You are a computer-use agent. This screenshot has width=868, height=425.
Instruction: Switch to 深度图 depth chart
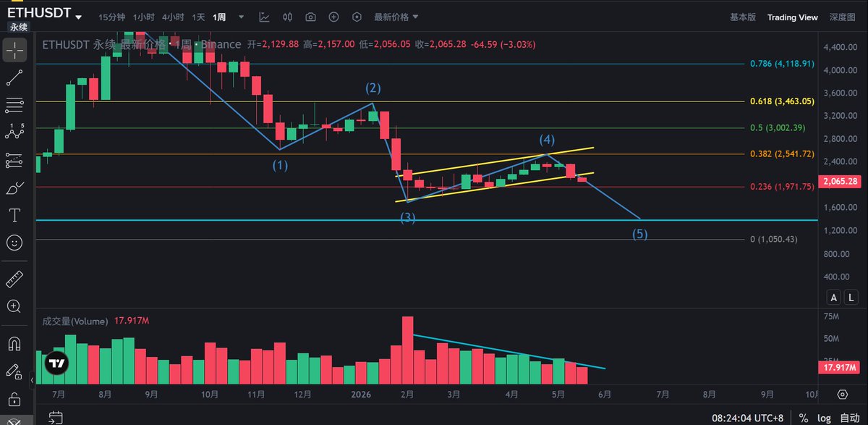pyautogui.click(x=842, y=17)
